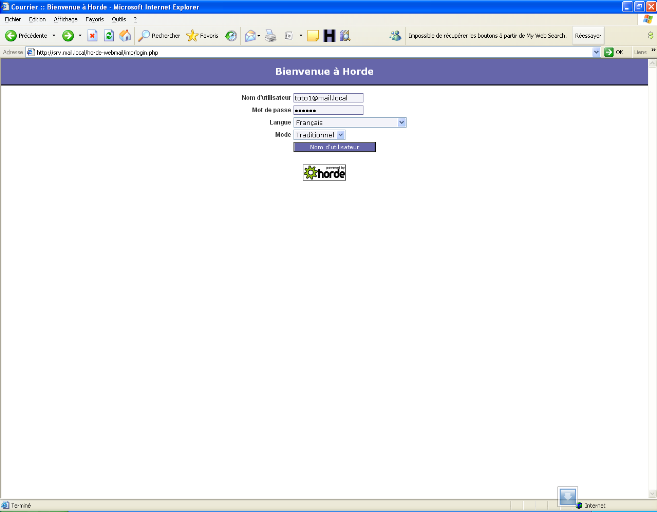Viewport: 657px width, 512px height.
Task: Click the Bienvenue à Horde heading
Action: [x=324, y=72]
